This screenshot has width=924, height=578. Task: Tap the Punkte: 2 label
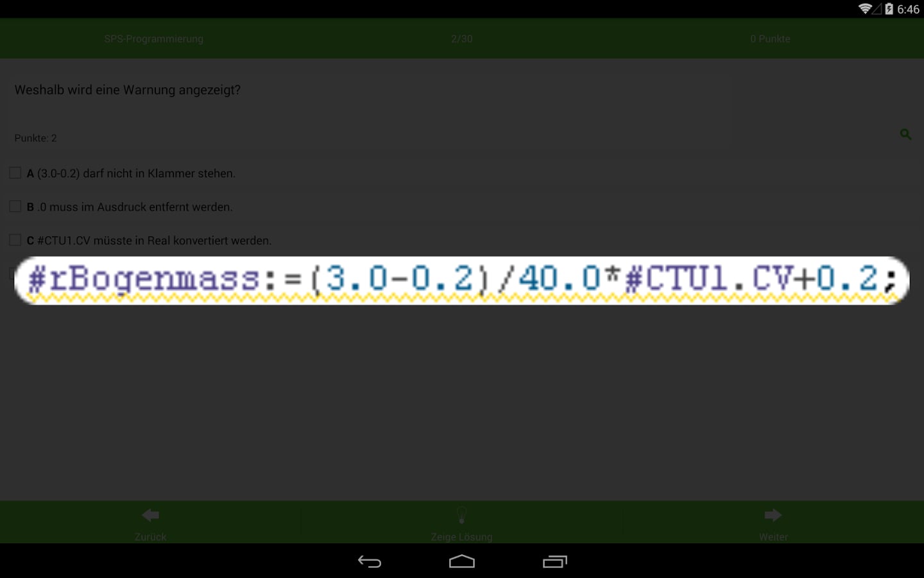(36, 138)
